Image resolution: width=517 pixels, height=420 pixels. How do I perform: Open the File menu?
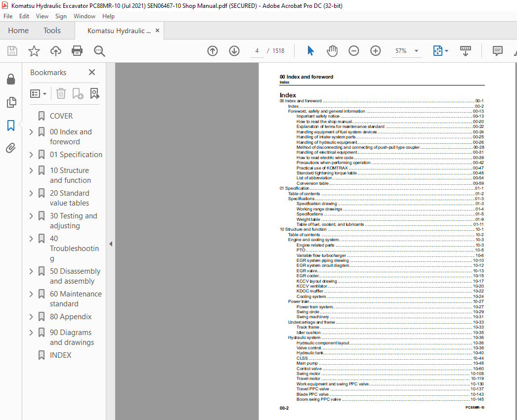[x=8, y=16]
